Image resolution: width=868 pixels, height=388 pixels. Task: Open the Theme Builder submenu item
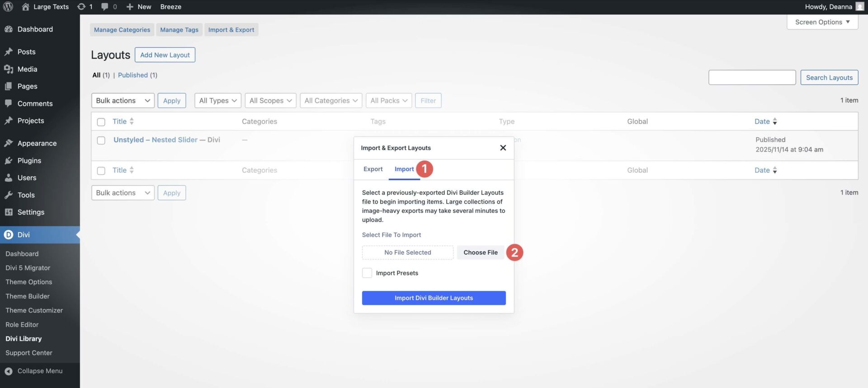(28, 296)
